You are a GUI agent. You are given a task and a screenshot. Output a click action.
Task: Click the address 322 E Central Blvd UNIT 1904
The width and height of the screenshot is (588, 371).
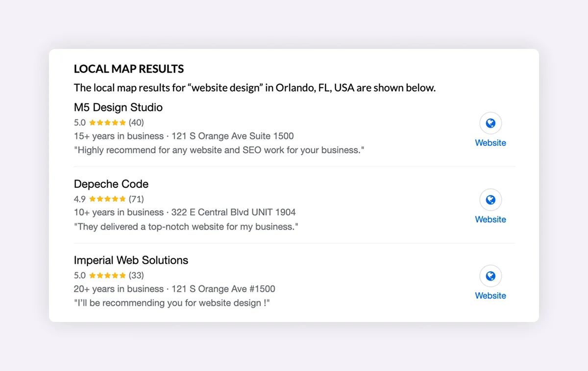234,212
